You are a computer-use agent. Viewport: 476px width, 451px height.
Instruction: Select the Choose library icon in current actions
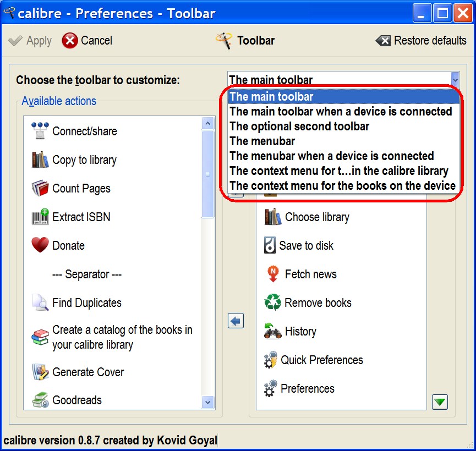tap(273, 217)
